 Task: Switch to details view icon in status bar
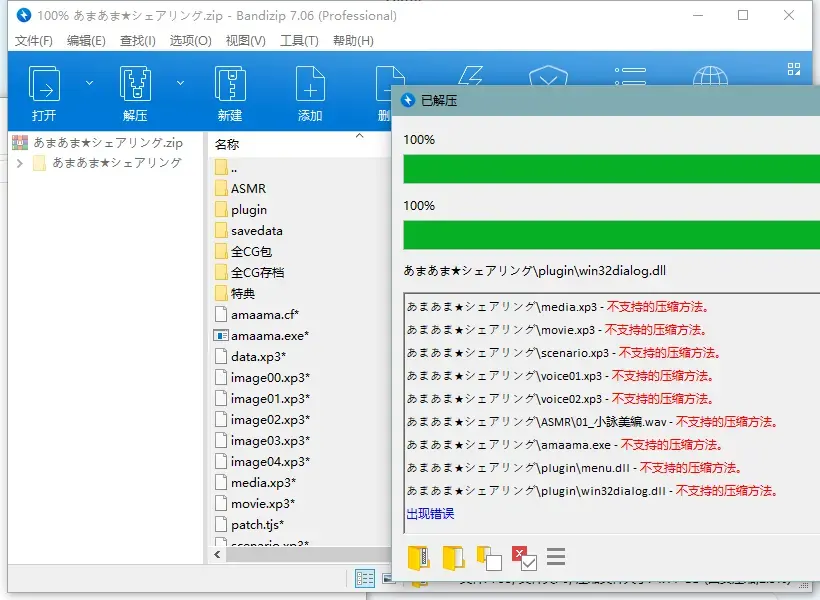[x=365, y=579]
